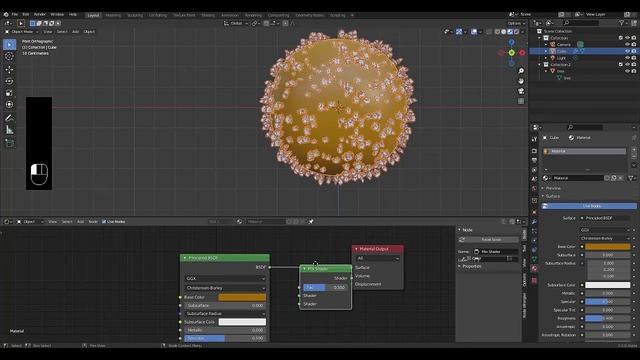Screen dimensions: 640x360
Task: Click the pin icon in node editor header
Action: point(311,222)
